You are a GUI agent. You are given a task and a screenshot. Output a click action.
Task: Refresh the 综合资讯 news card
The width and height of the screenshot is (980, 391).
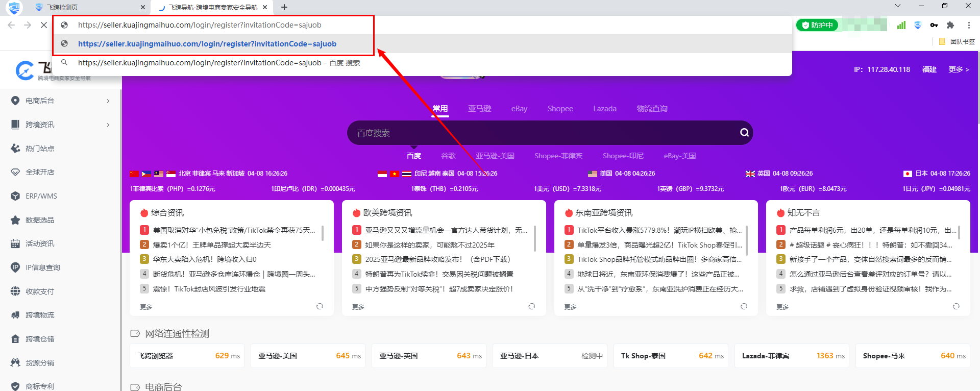tap(320, 306)
